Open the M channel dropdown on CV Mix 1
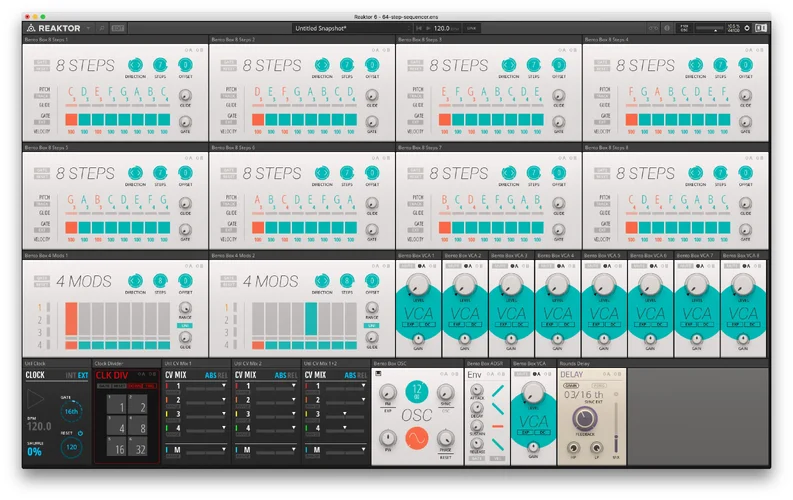 tap(224, 449)
